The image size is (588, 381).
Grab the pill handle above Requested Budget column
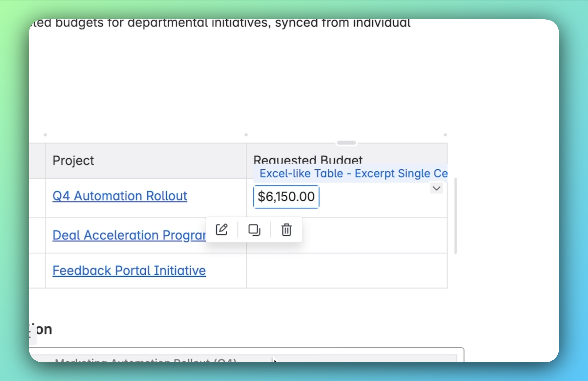[x=346, y=143]
